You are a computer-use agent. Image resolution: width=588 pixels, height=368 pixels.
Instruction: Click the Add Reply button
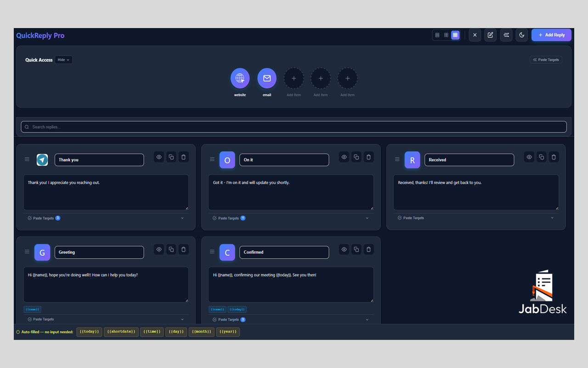(x=551, y=35)
